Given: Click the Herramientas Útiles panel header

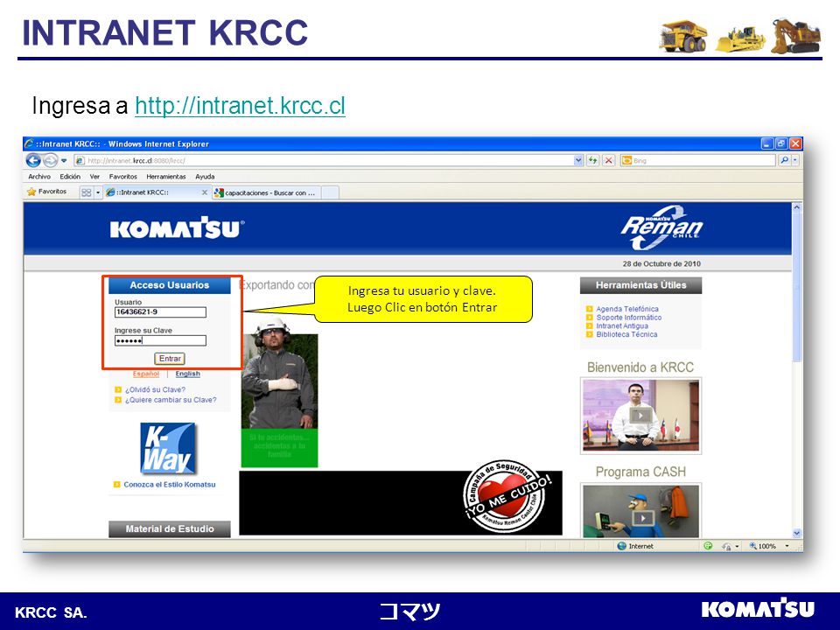Looking at the screenshot, I should pyautogui.click(x=640, y=285).
